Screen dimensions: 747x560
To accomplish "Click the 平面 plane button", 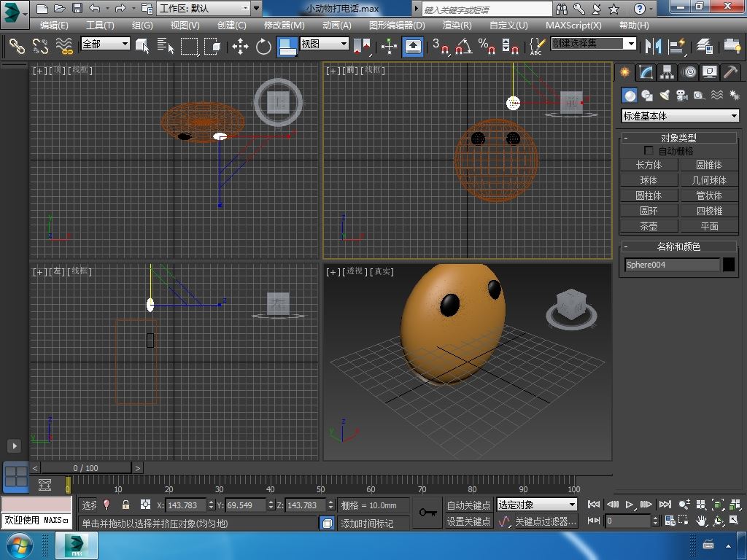I will point(709,226).
